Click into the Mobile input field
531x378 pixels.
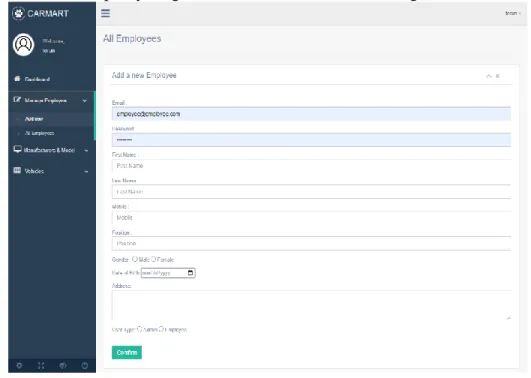311,218
